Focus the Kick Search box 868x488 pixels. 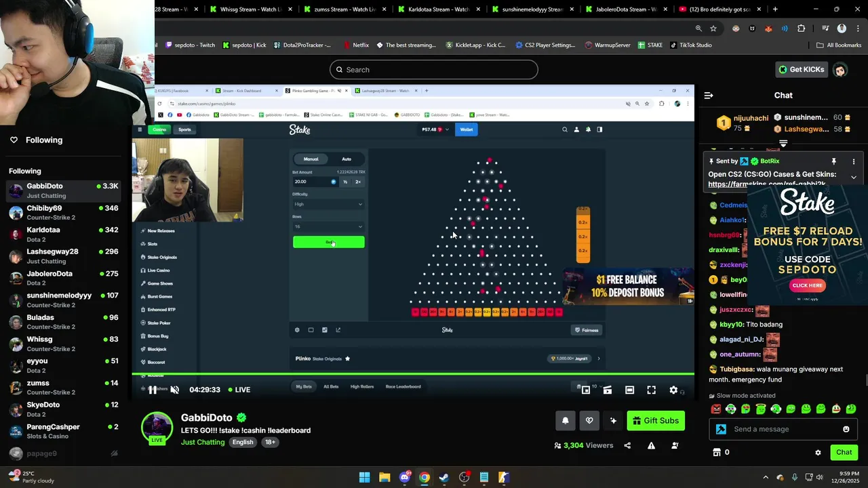click(x=434, y=69)
